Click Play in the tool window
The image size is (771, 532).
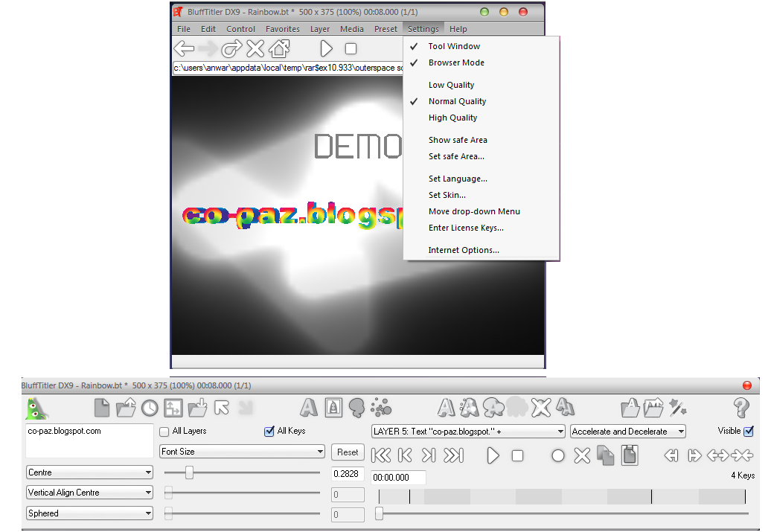(493, 456)
